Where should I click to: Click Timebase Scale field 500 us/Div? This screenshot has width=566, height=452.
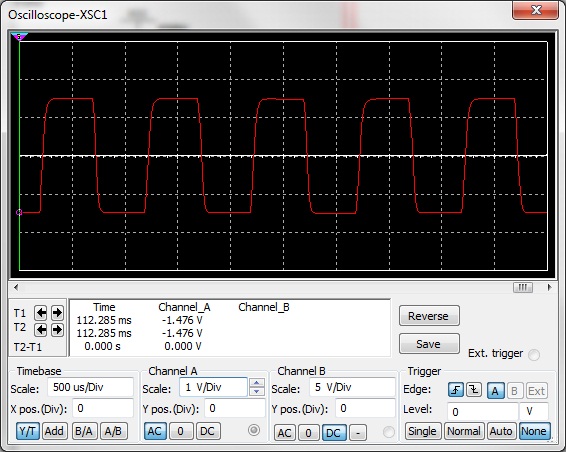click(x=90, y=387)
